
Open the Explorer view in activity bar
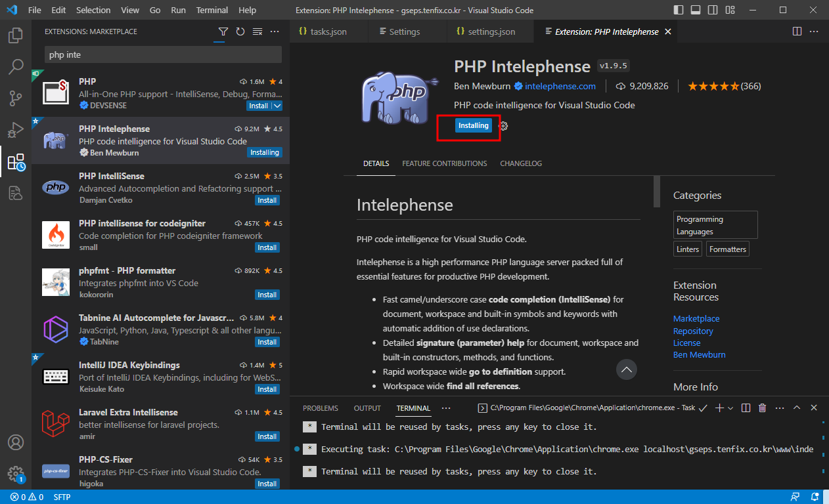pos(16,35)
